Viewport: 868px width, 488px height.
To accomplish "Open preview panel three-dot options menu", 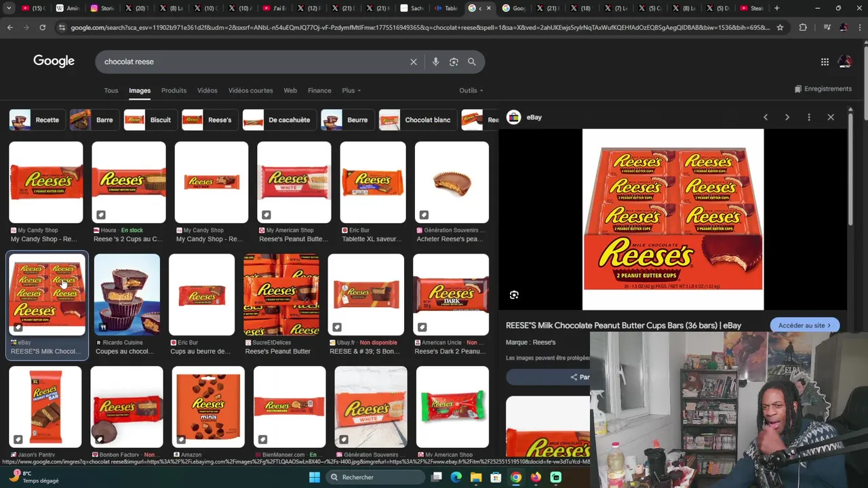I will [x=809, y=117].
